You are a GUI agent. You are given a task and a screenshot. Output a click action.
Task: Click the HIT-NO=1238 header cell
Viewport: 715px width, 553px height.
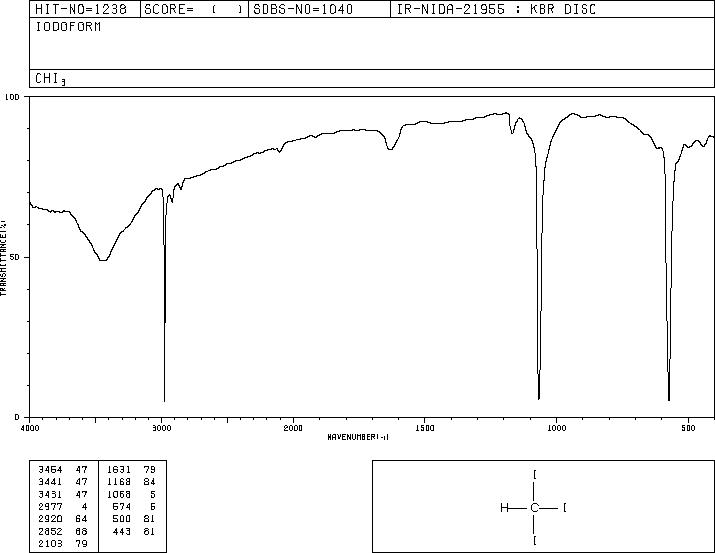click(x=81, y=9)
